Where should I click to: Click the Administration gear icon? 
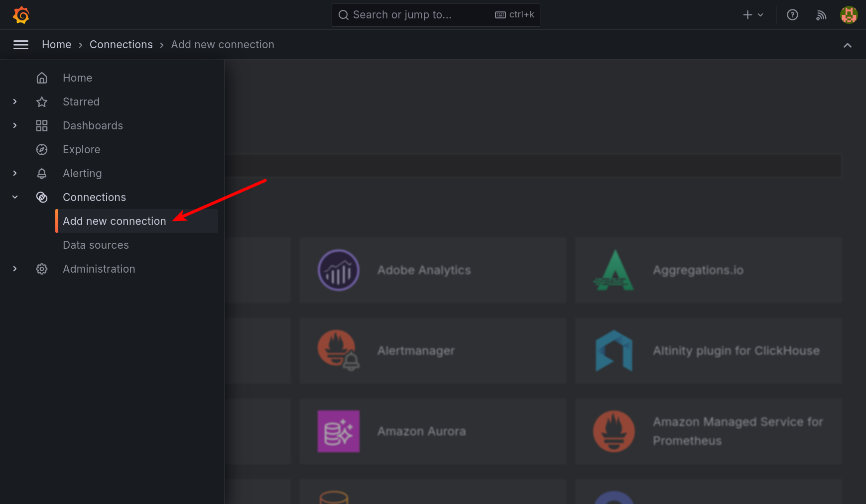pos(42,269)
